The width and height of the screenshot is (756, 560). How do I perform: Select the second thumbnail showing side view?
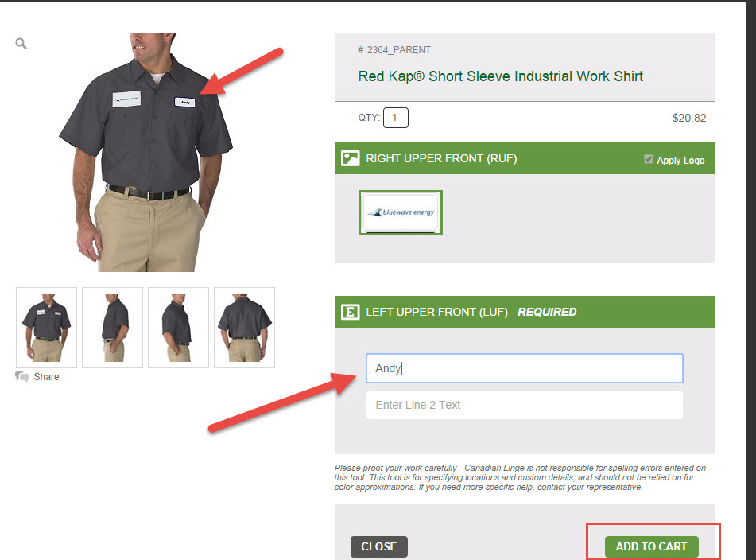(112, 328)
